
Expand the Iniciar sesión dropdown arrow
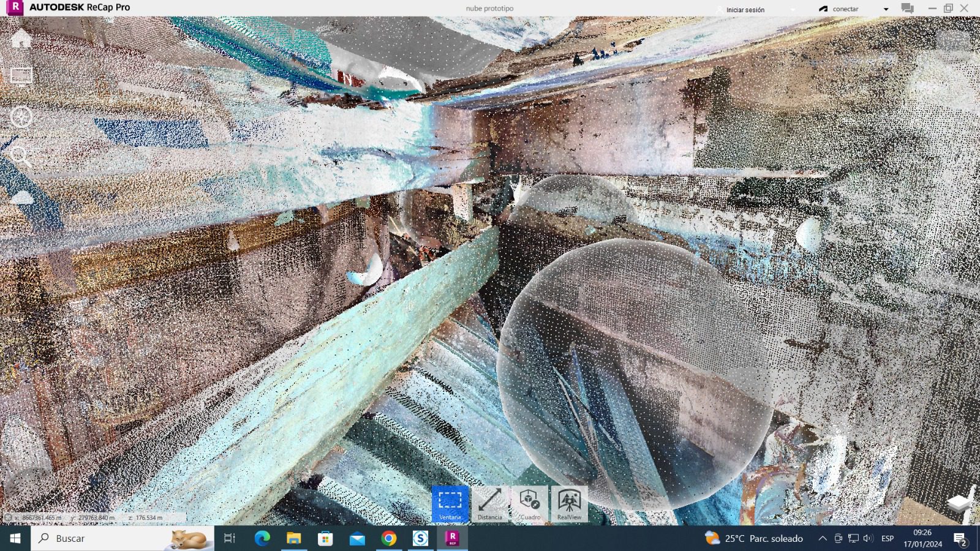coord(793,10)
